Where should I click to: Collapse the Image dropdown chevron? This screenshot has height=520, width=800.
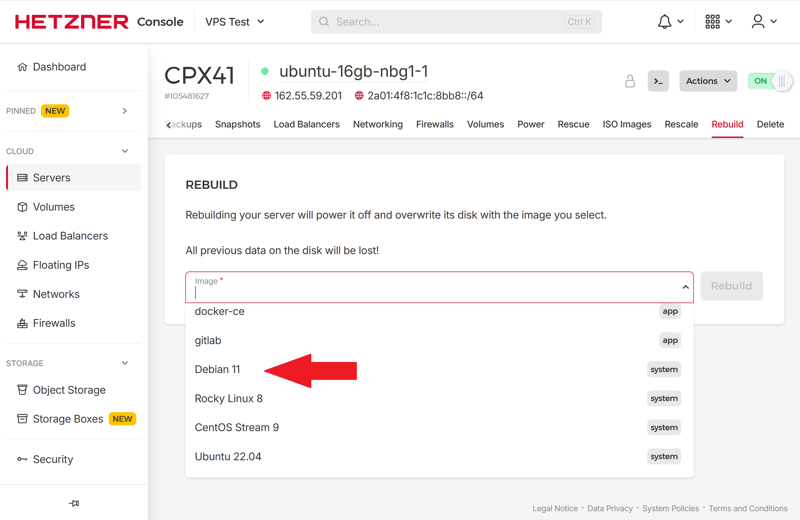(x=685, y=287)
